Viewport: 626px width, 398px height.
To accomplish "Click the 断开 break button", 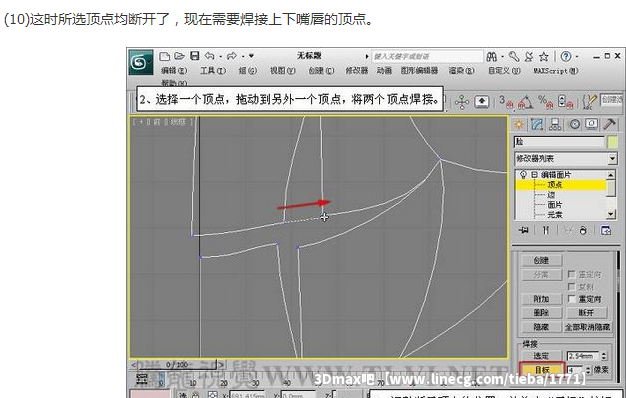I will coord(586,313).
